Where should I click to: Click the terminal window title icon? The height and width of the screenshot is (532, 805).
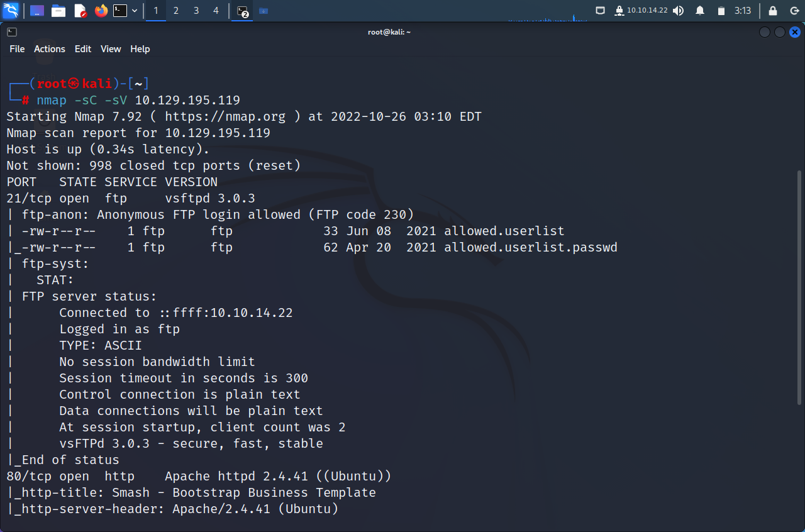point(12,32)
